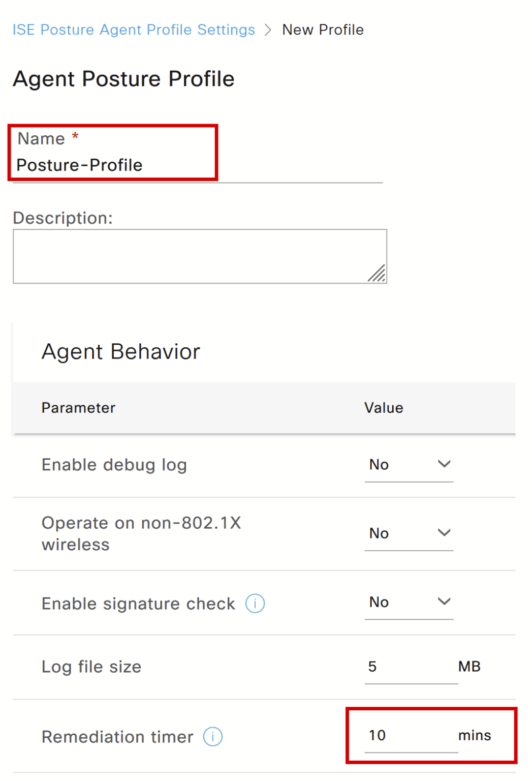The height and width of the screenshot is (781, 532).
Task: Click the Agent Posture Profile page title
Action: click(123, 78)
